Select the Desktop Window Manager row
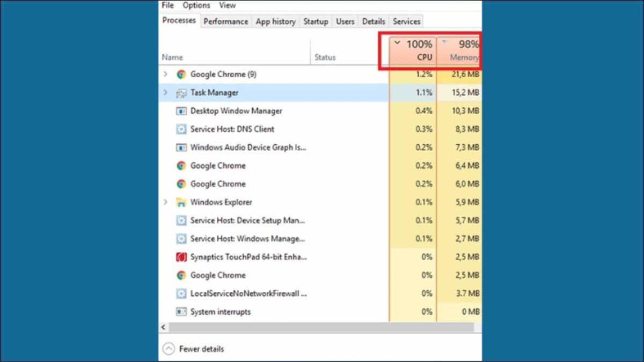Screen dimensions: 644x362 (320, 111)
